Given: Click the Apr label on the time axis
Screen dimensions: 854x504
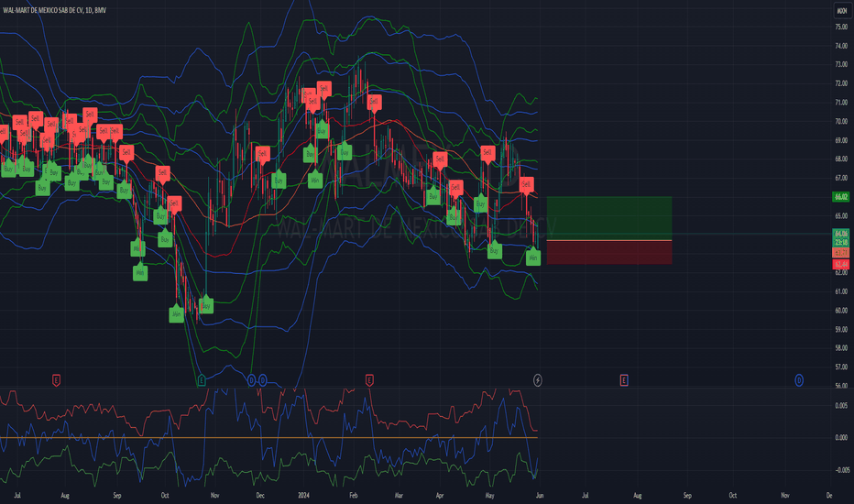Looking at the screenshot, I should (440, 495).
